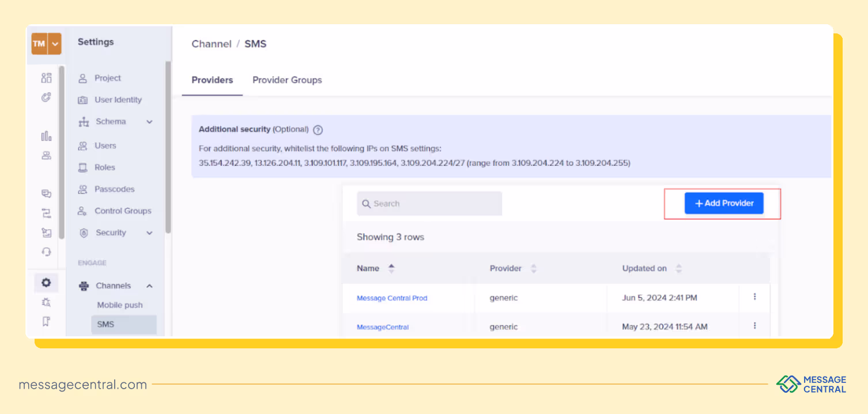
Task: Expand the workspace switcher dropdown arrow
Action: 55,44
